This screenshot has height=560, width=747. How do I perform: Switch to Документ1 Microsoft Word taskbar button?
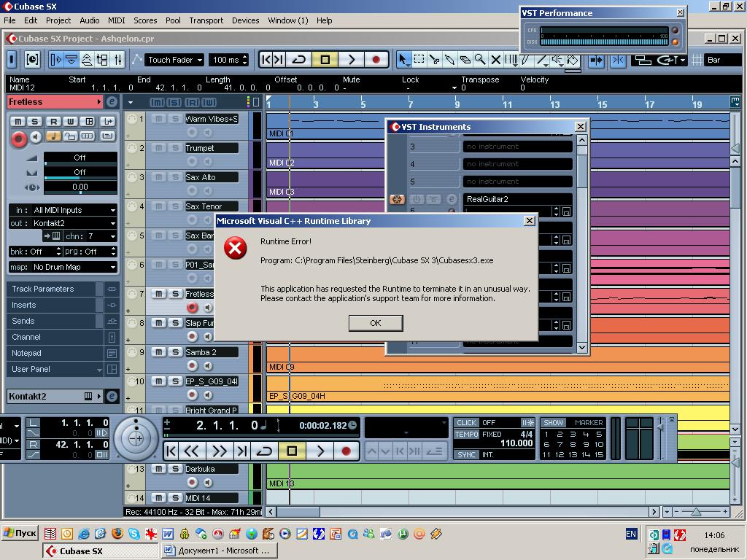[x=219, y=551]
